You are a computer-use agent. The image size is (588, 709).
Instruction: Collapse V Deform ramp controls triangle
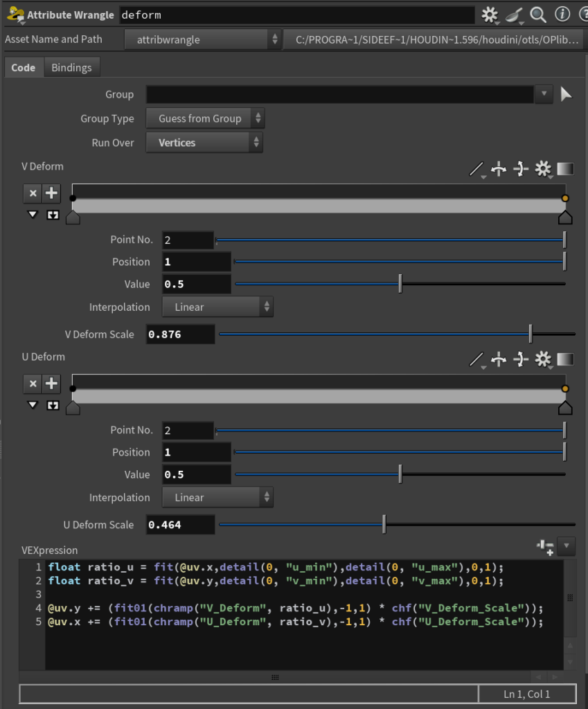(33, 215)
